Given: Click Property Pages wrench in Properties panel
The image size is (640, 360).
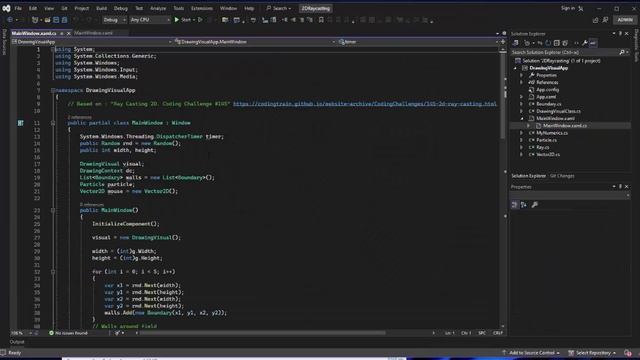Looking at the screenshot, I should [534, 205].
